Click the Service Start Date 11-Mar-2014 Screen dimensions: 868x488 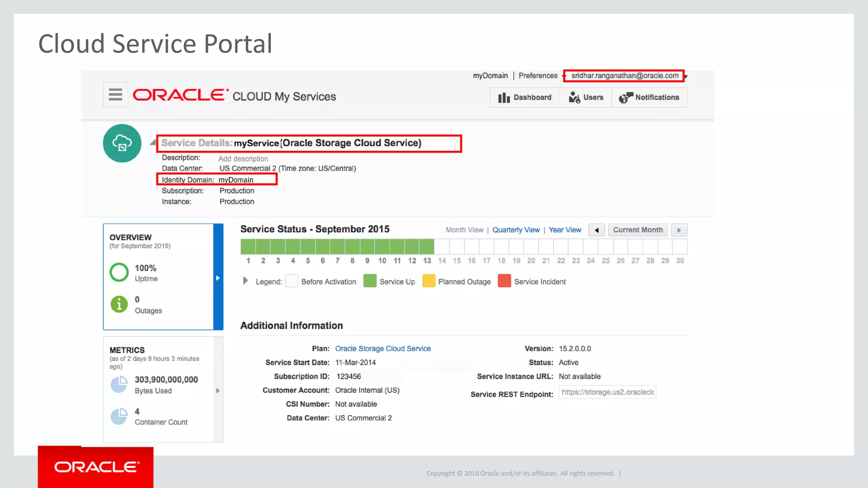click(x=355, y=363)
